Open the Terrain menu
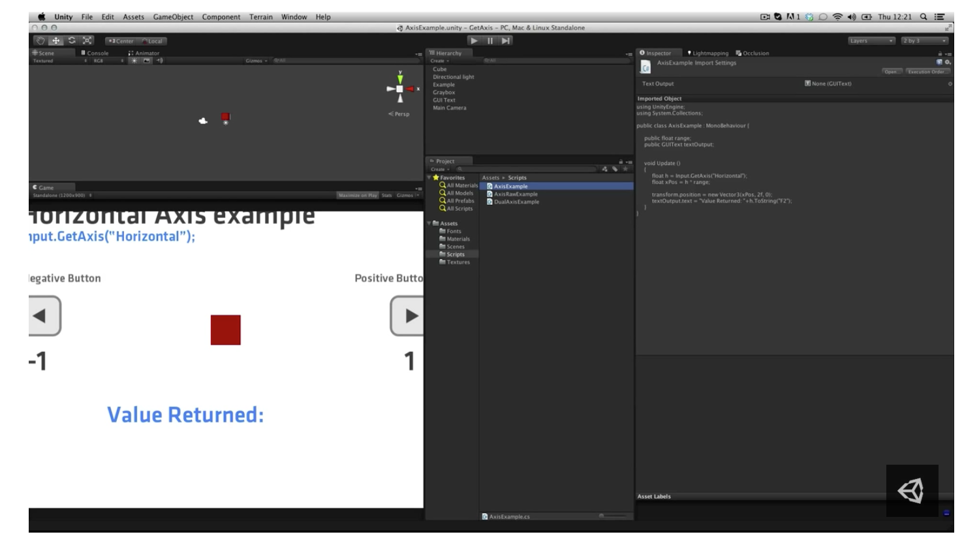The image size is (979, 560). (260, 17)
